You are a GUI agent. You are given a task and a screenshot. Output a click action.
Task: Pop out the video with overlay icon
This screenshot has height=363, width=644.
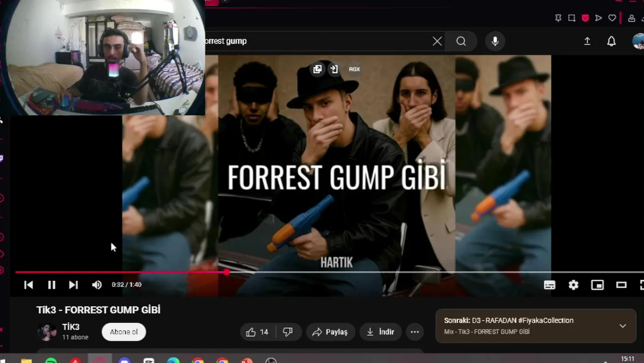[x=317, y=69]
